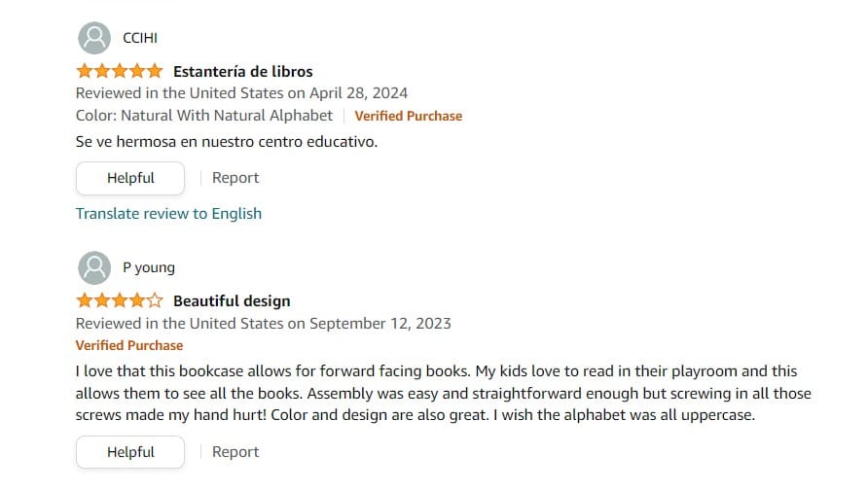868x491 pixels.
Task: Click CCIHI's profile avatar icon
Action: (x=94, y=38)
